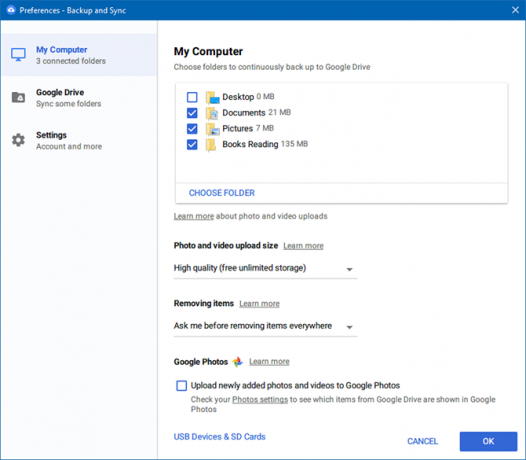
Task: Click the Desktop folder icon
Action: tap(212, 97)
